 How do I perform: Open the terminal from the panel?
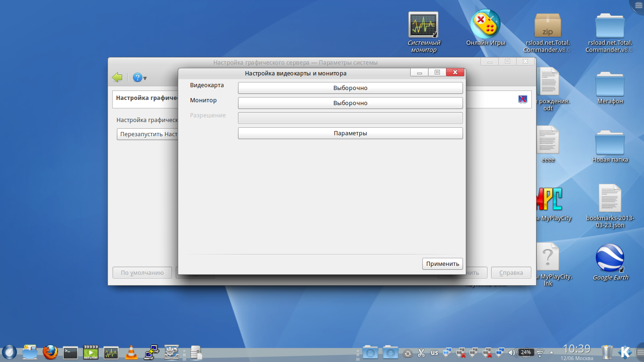pos(70,352)
